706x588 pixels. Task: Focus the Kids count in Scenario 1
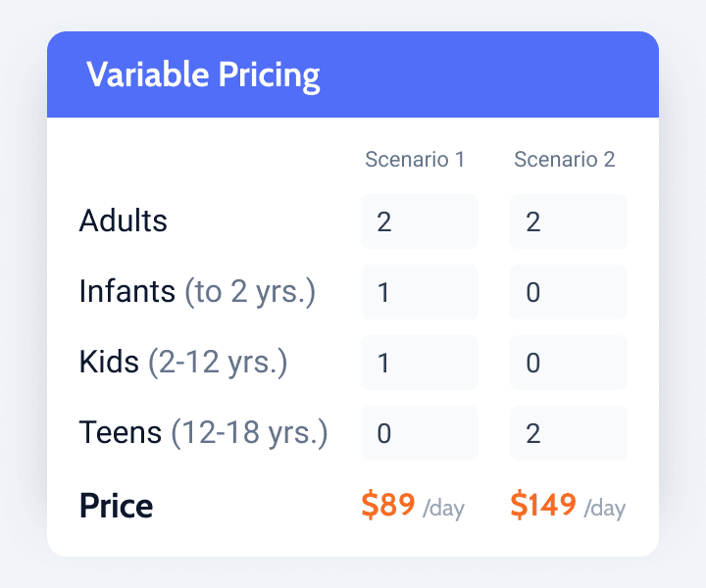419,363
